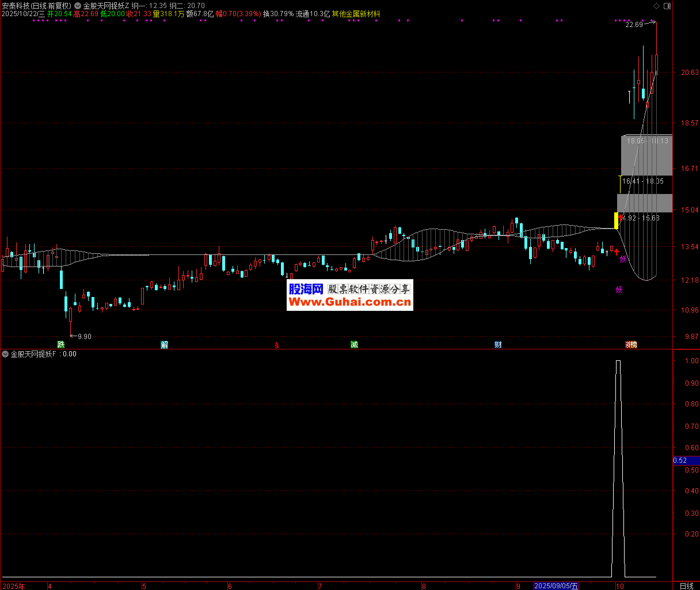Image resolution: width=700 pixels, height=590 pixels.
Task: Click the 0.52 value label on sub-chart axis
Action: click(x=680, y=460)
